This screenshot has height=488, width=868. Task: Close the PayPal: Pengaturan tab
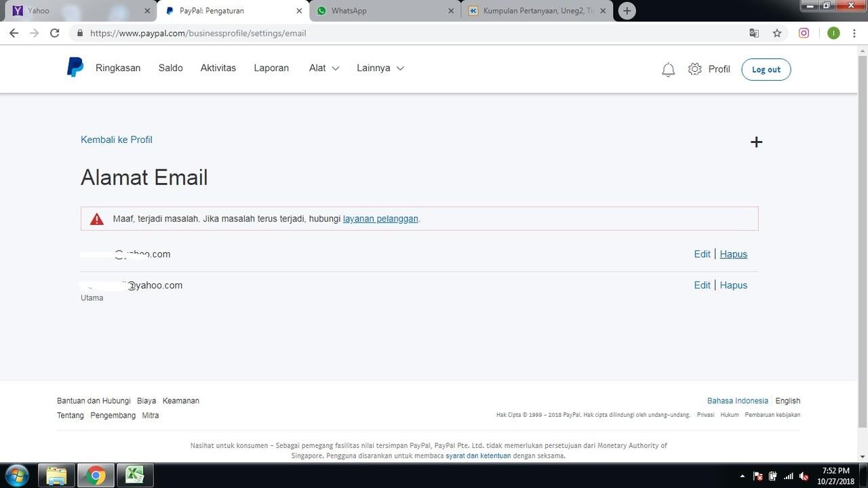(x=299, y=11)
